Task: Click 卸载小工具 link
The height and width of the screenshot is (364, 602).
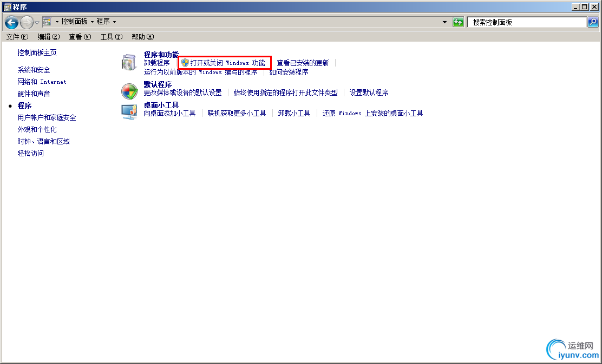Action: point(294,113)
